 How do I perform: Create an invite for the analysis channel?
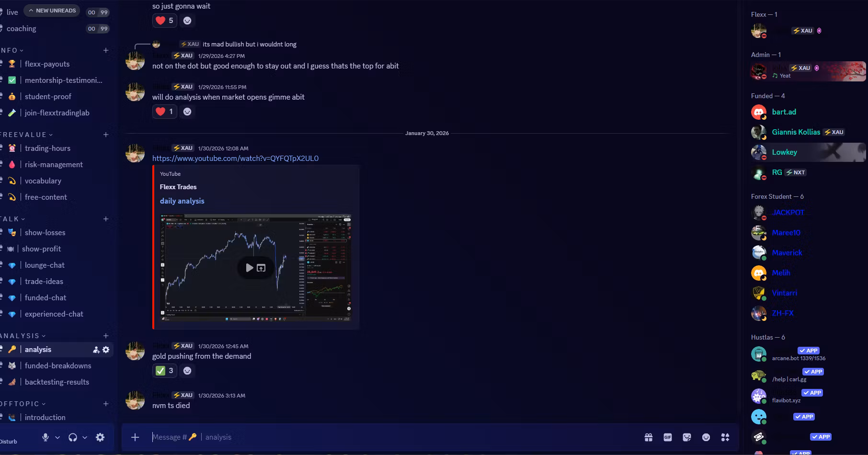point(96,350)
